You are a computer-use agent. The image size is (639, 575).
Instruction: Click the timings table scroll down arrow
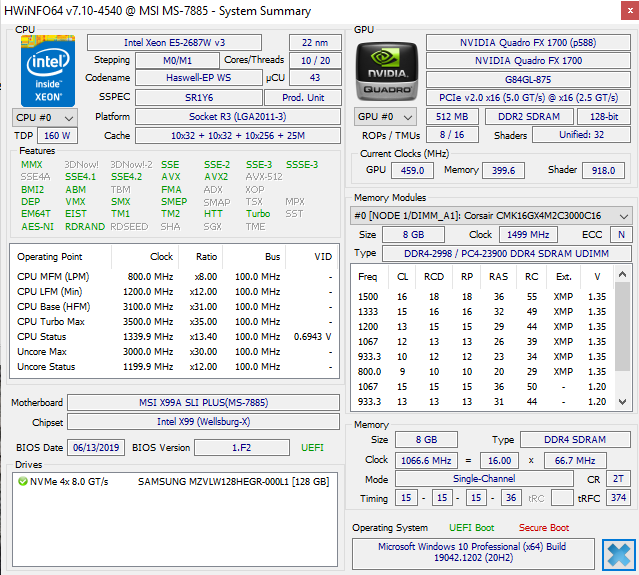pyautogui.click(x=622, y=402)
